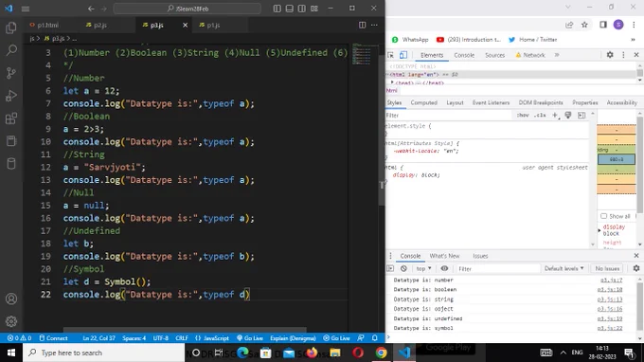The image size is (644, 362).
Task: Customize layout icon in title bar
Action: (314, 9)
